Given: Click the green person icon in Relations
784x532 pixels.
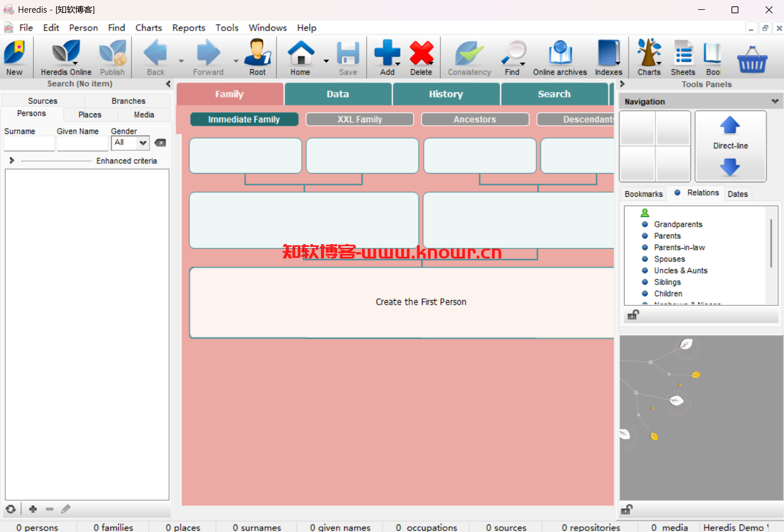Looking at the screenshot, I should (645, 213).
